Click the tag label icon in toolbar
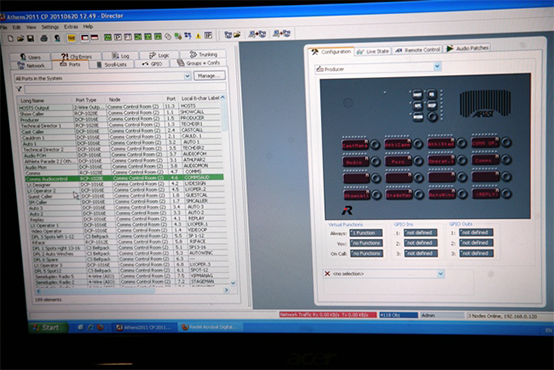 click(169, 36)
